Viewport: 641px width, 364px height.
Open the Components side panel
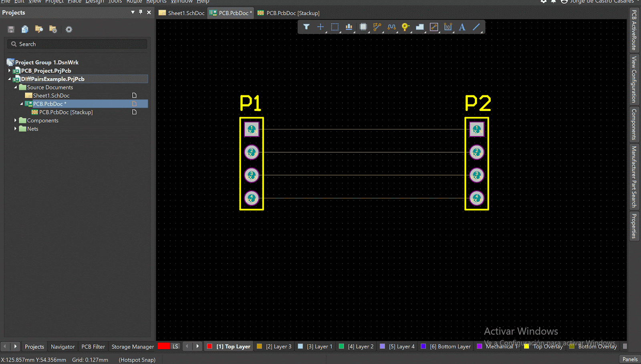(634, 125)
